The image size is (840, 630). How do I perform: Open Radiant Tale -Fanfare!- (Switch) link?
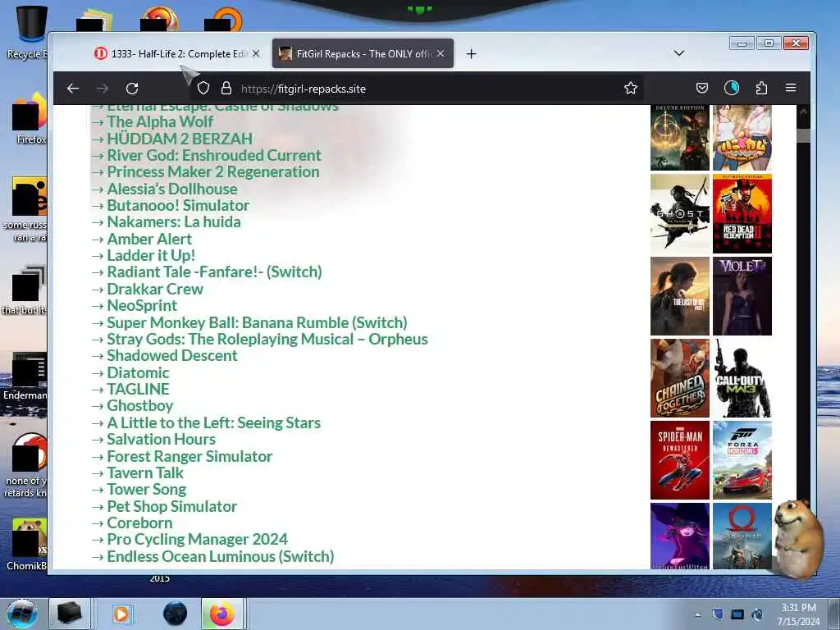point(214,272)
